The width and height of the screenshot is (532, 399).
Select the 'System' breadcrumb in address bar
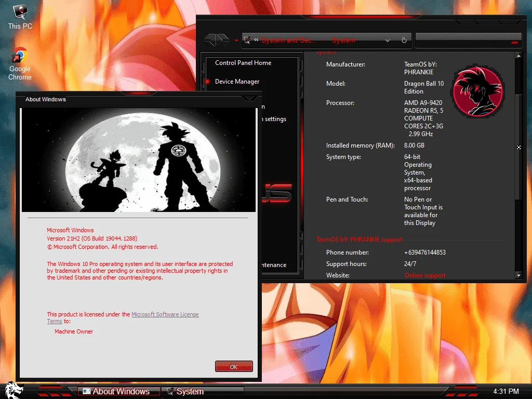click(x=344, y=41)
